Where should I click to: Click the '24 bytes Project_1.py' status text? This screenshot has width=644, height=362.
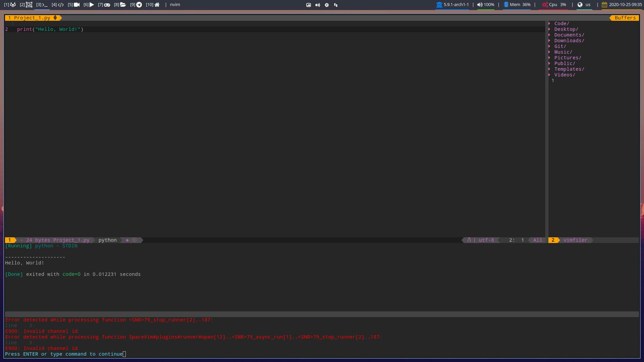pos(58,240)
